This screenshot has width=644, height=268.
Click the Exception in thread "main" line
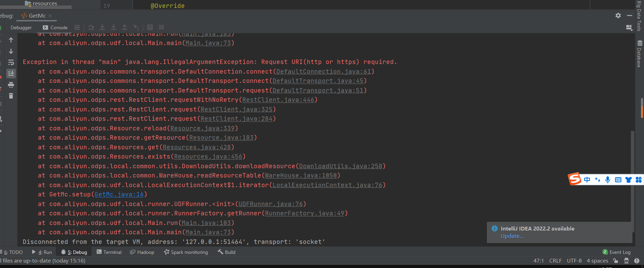point(210,62)
